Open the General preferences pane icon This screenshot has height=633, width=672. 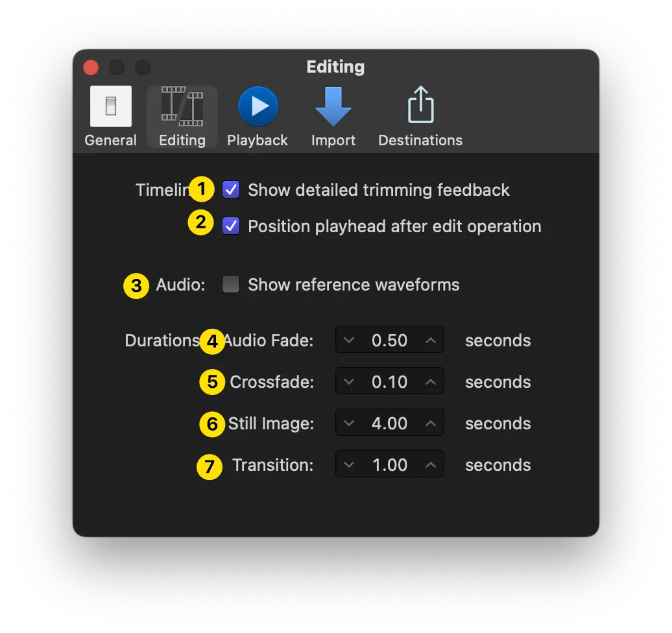[x=111, y=107]
